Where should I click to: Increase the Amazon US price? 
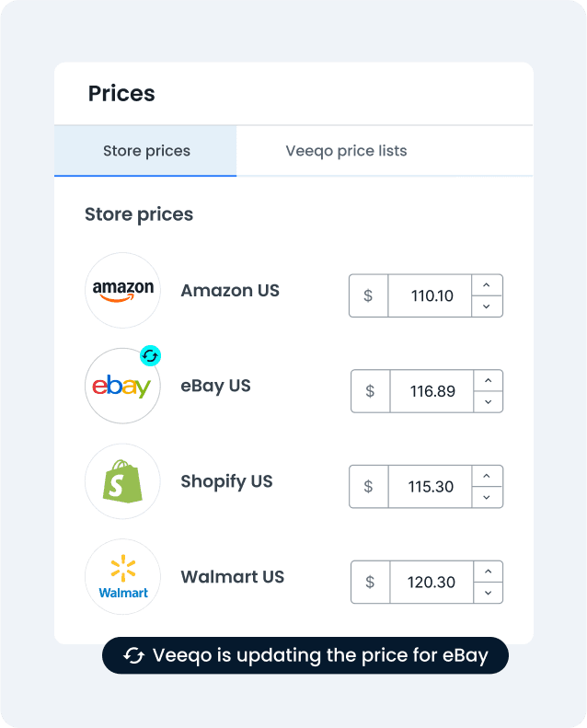click(487, 285)
